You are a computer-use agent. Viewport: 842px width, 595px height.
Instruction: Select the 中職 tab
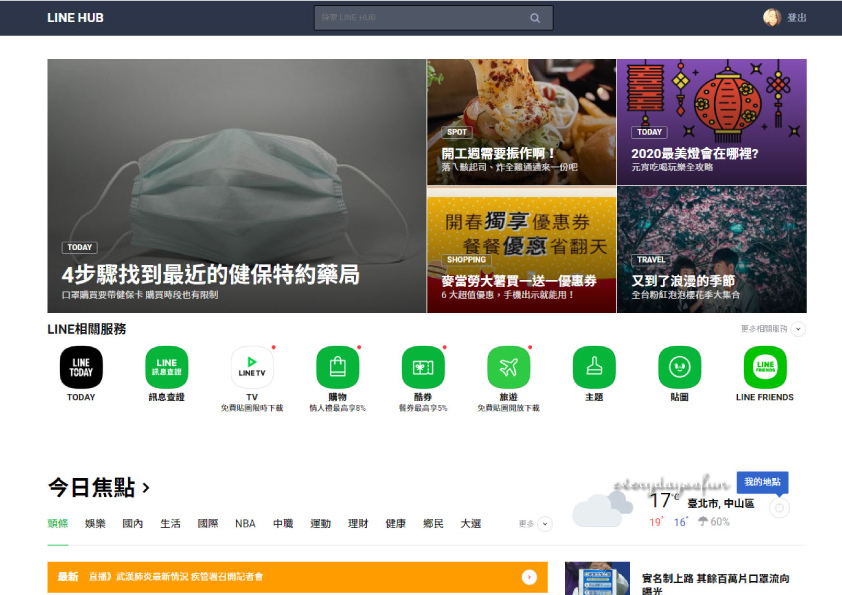pyautogui.click(x=283, y=524)
